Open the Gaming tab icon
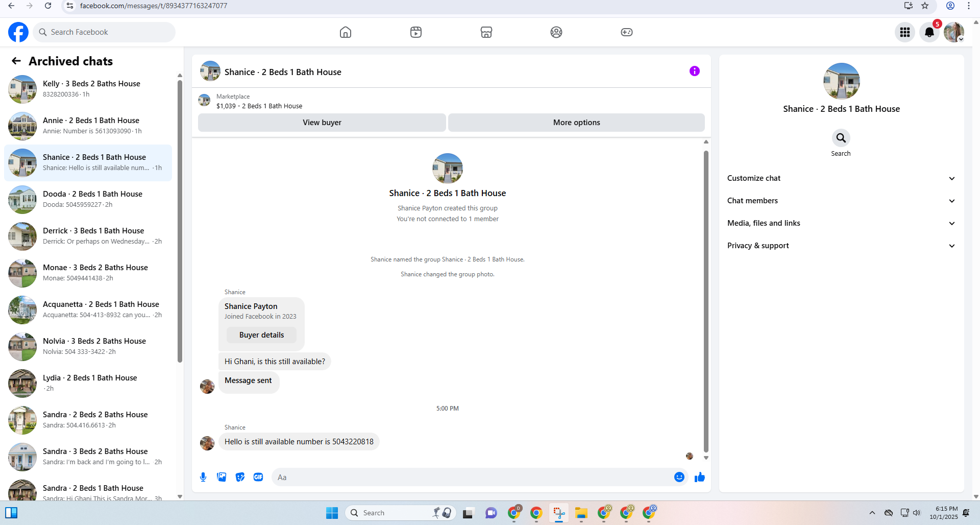The image size is (980, 525). [x=627, y=32]
